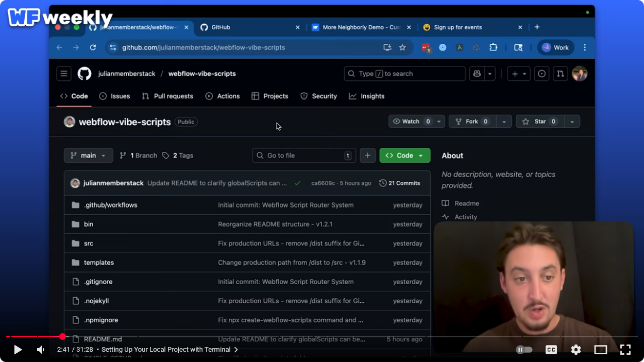
Task: Open the GitHub hamburger navigation menu
Action: pos(64,74)
